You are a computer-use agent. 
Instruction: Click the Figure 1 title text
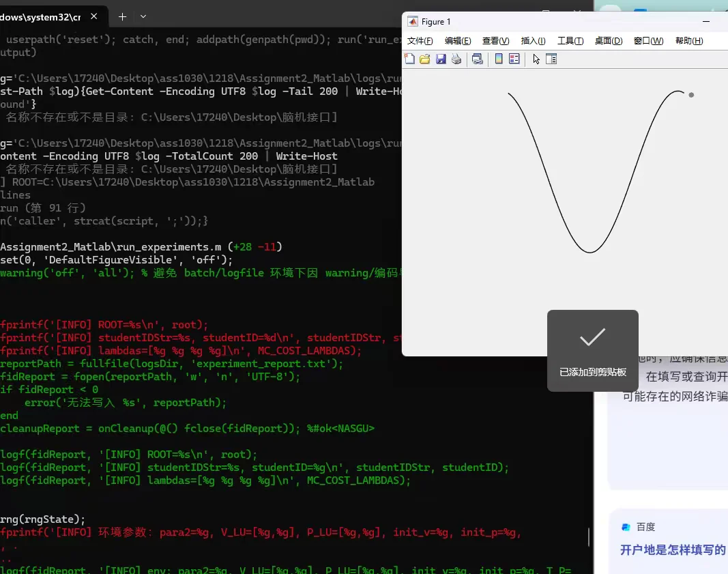pos(435,21)
